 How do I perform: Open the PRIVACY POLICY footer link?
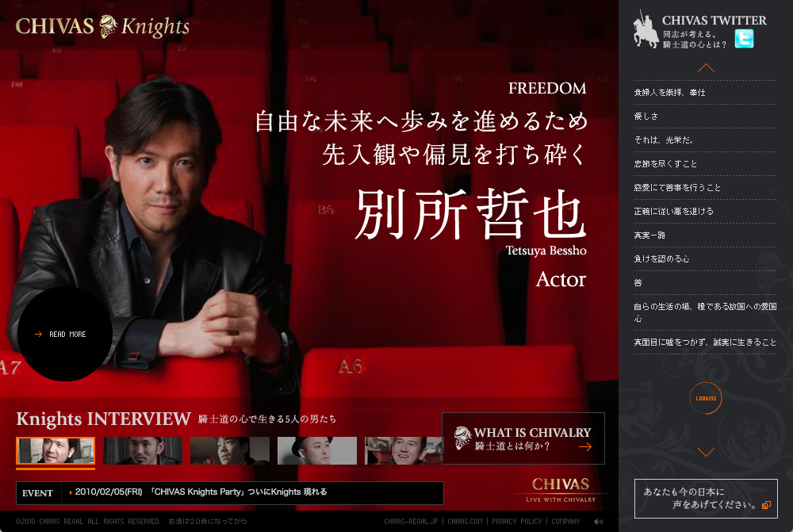click(x=516, y=522)
